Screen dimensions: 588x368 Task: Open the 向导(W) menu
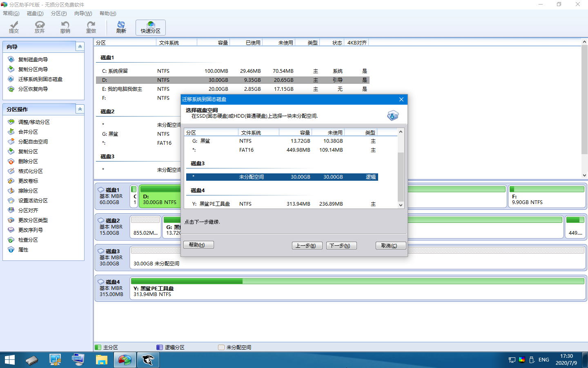click(83, 13)
